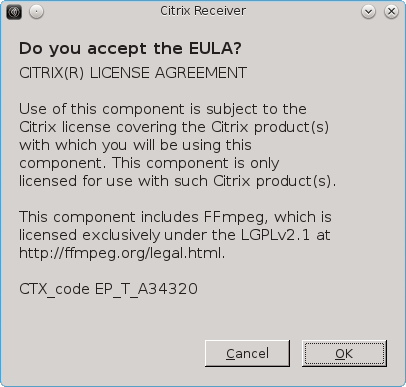406x387 pixels.
Task: Close the Citrix Receiver dialog with X
Action: tap(391, 12)
